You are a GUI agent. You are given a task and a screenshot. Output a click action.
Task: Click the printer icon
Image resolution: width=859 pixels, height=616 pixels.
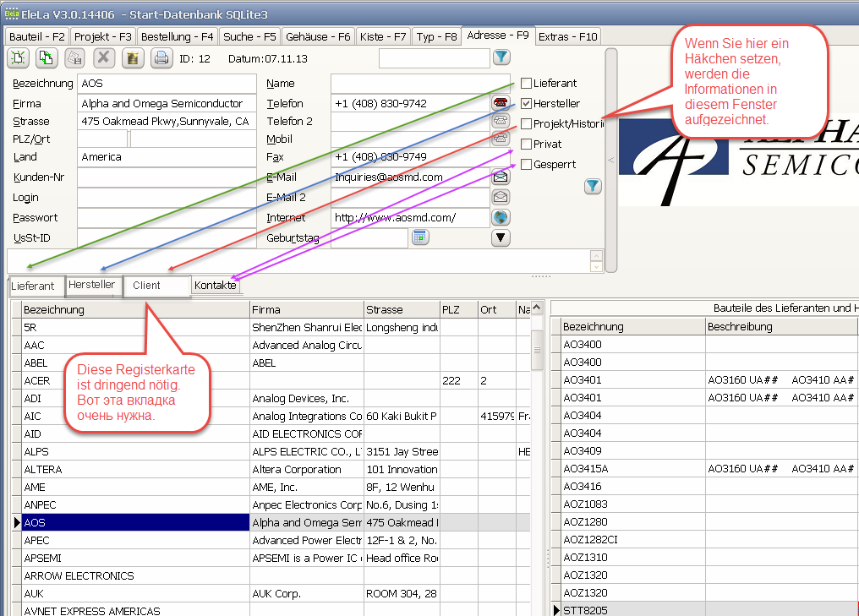pos(161,57)
